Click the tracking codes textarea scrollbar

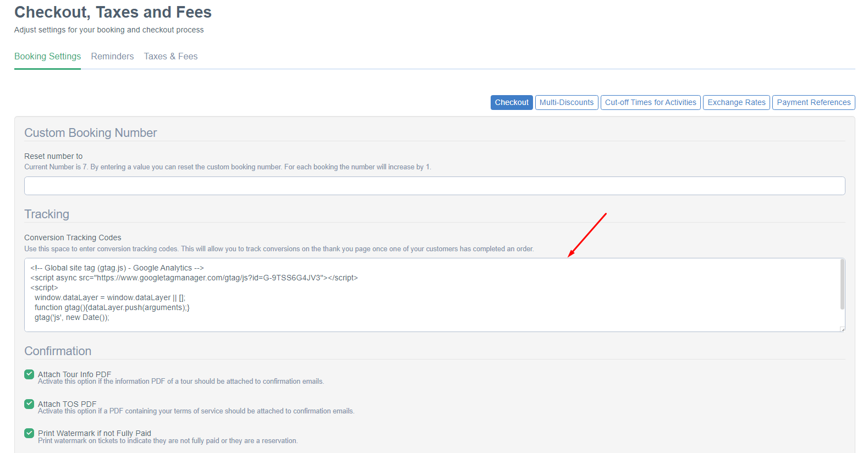point(842,284)
